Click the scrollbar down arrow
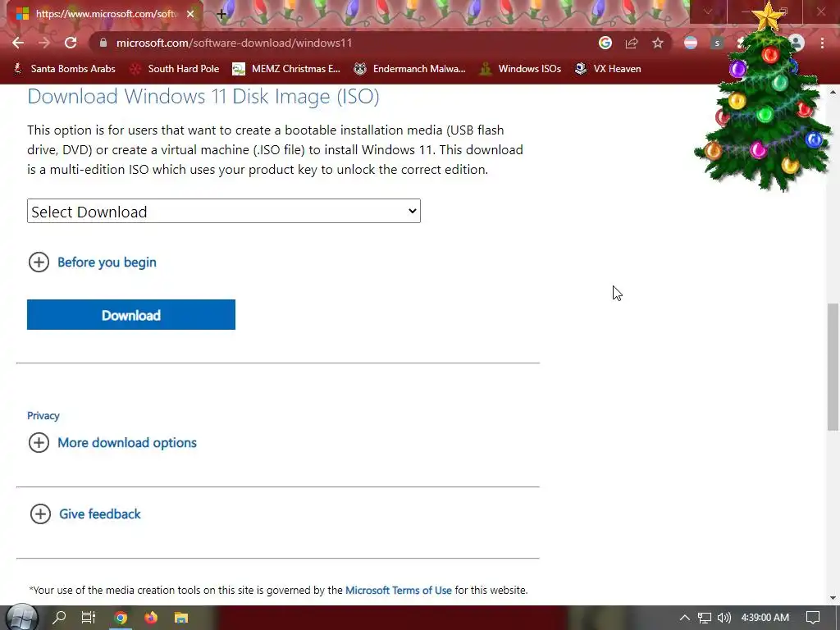Viewport: 840px width, 630px height. (833, 598)
